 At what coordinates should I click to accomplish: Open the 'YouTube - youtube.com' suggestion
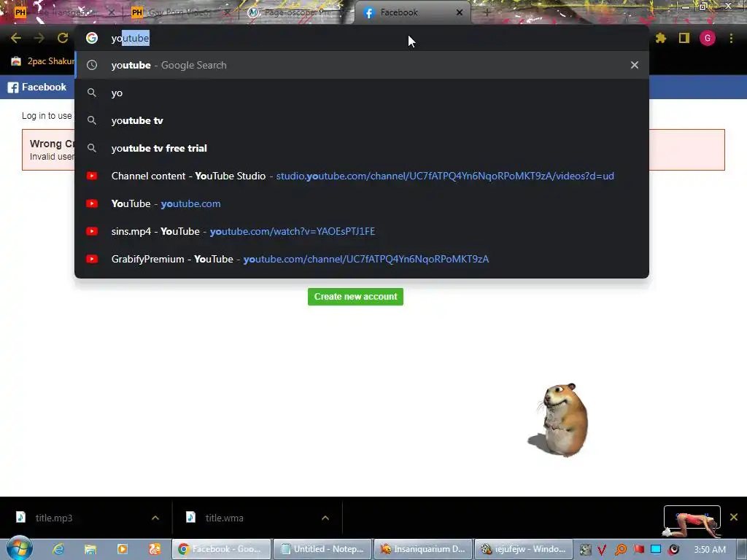tap(362, 203)
